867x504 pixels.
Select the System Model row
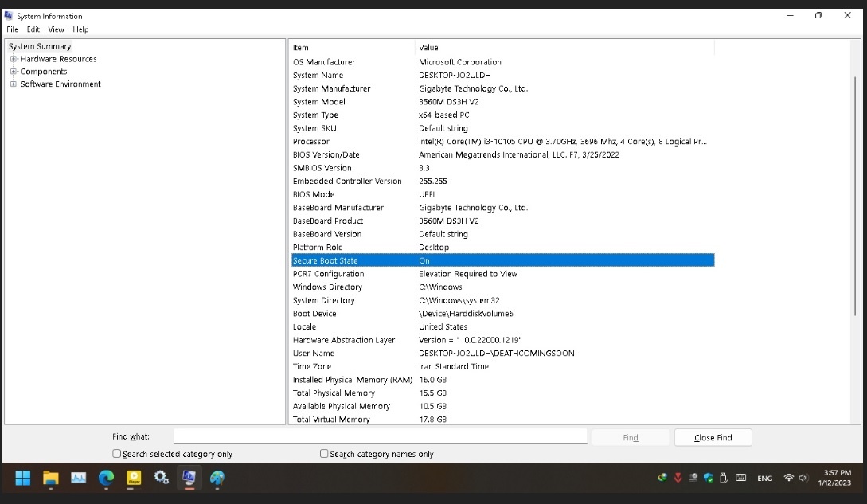pos(502,102)
